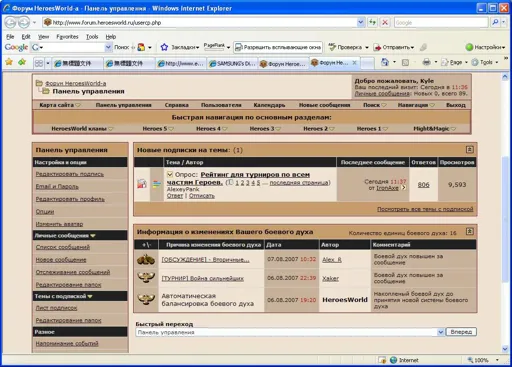This screenshot has width=512, height=367.
Task: Click the 806 replies count link
Action: (x=423, y=184)
